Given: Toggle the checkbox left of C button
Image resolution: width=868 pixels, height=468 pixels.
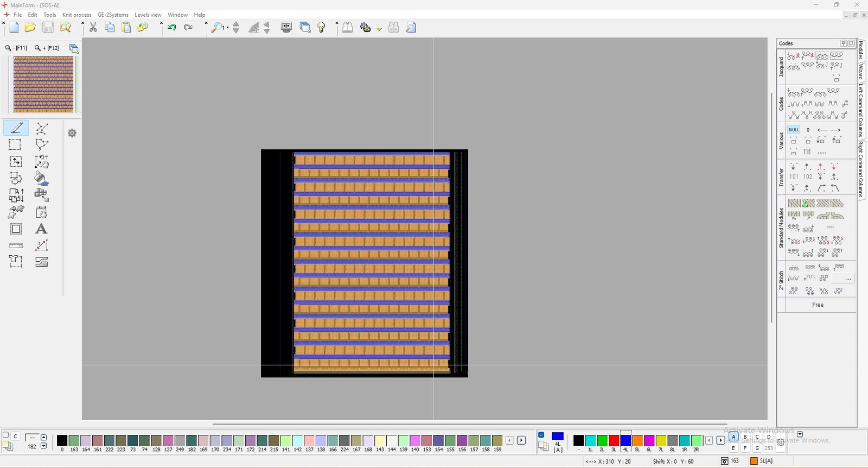Looking at the screenshot, I should [6, 435].
